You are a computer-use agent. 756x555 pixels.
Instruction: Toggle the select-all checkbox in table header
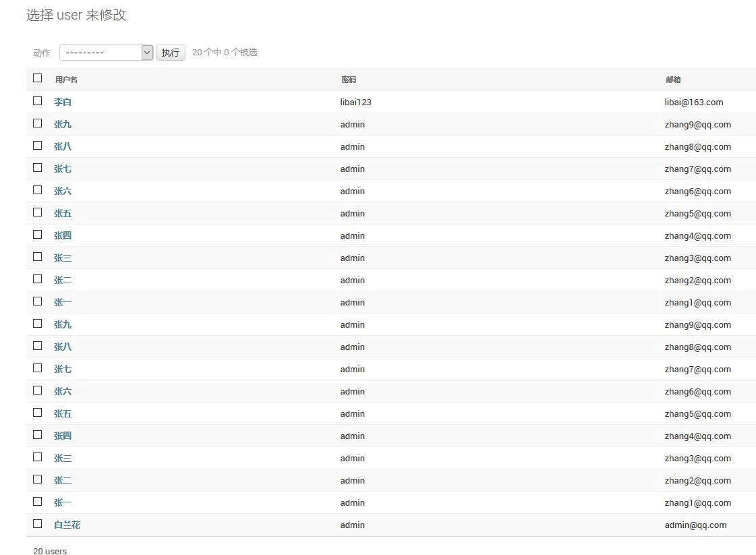(37, 78)
